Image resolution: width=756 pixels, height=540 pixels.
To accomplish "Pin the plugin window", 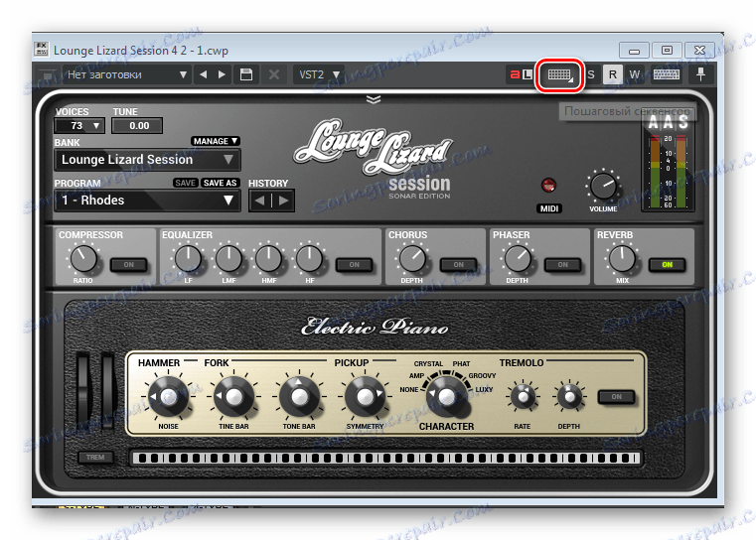I will click(x=700, y=74).
